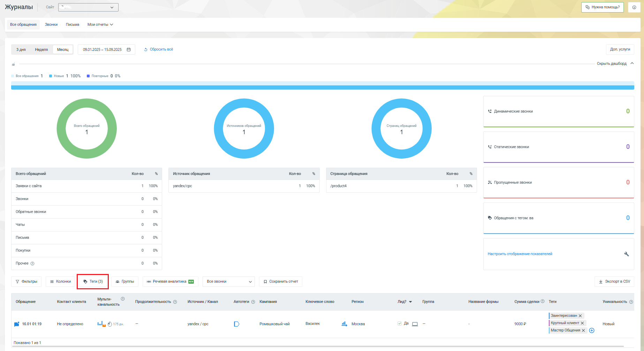
Task: Click the Динамические звонки phone icon
Action: (490, 112)
